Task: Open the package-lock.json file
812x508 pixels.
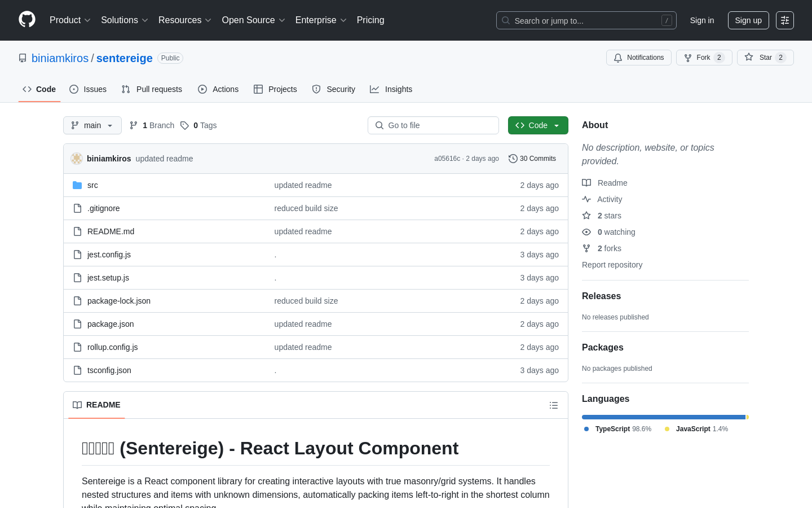Action: click(119, 301)
